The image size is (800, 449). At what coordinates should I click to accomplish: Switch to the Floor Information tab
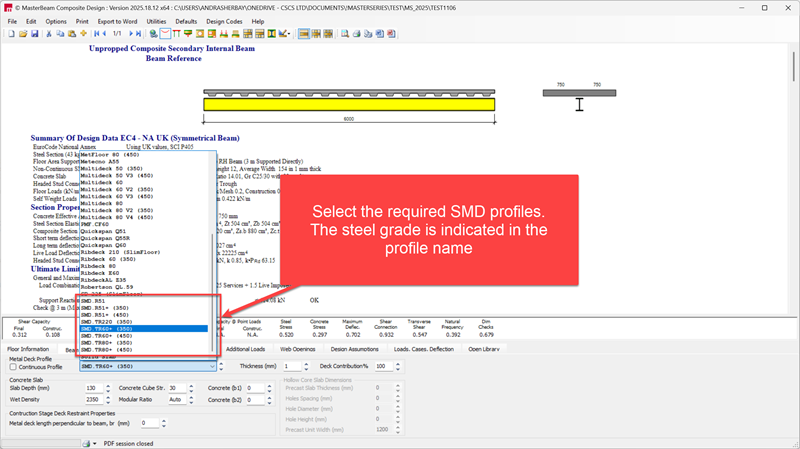[28, 349]
